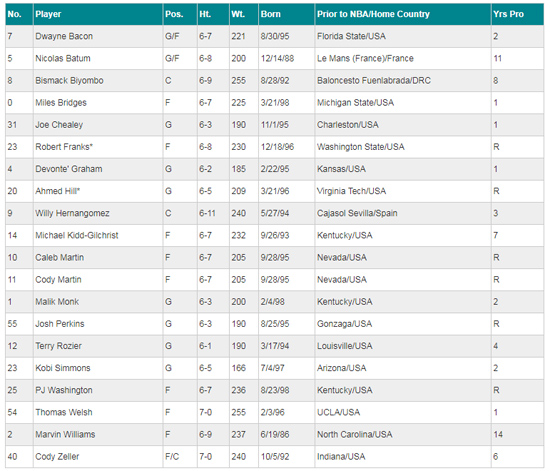This screenshot has width=550, height=471.
Task: Click Cody Zeller's name
Action: click(57, 456)
